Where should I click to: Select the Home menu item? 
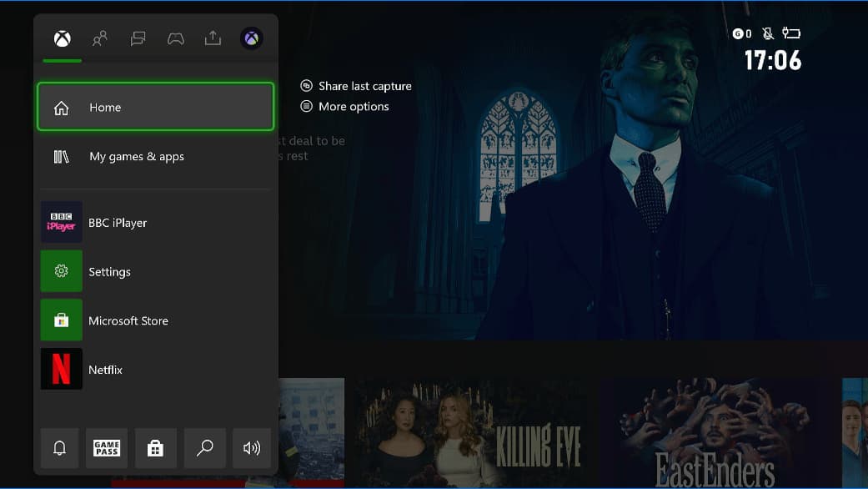[156, 107]
